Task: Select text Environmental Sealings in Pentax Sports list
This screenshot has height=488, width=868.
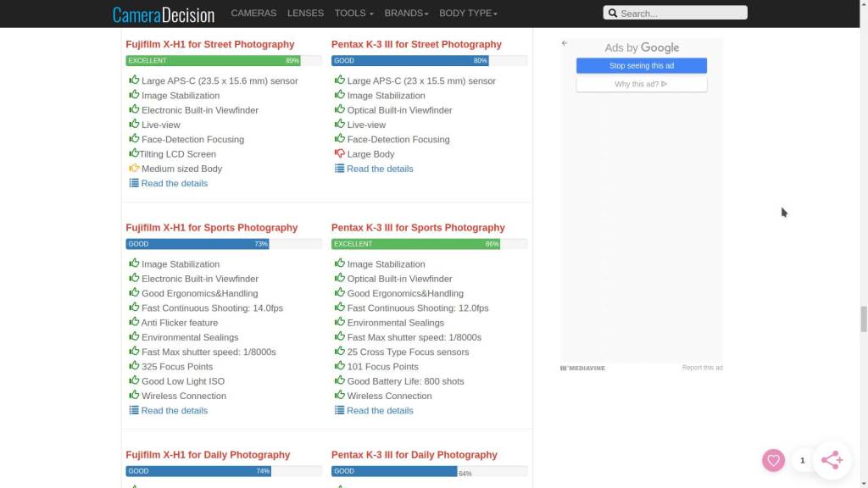Action: pos(396,323)
